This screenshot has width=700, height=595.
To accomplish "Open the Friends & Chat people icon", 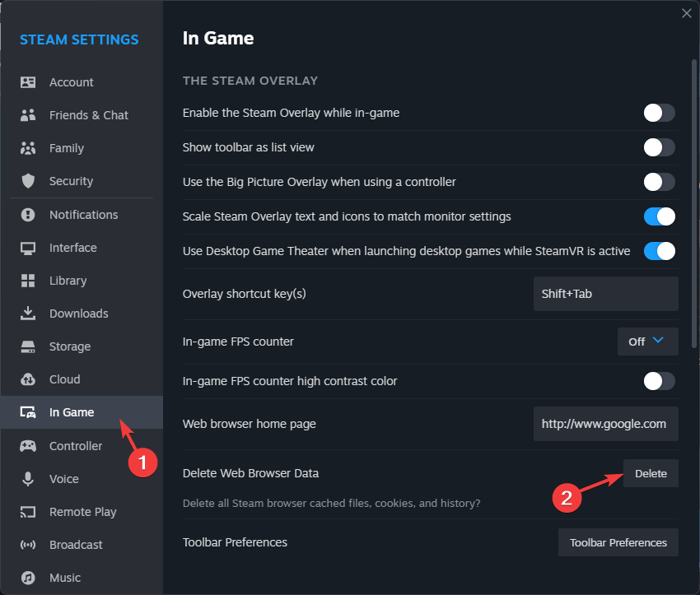I will (x=28, y=115).
